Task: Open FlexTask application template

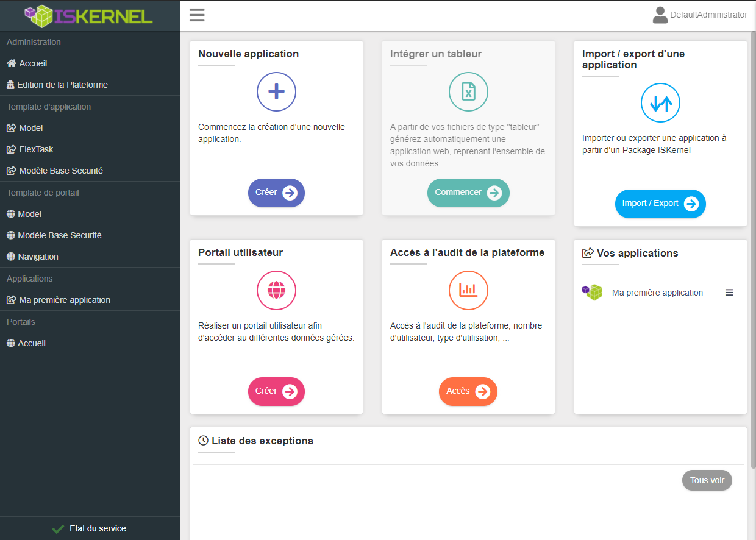Action: point(36,149)
